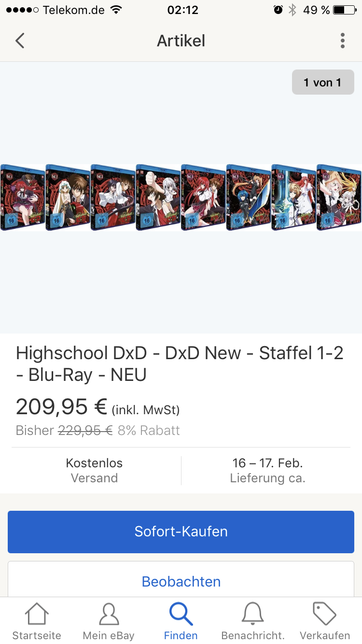
Task: Tap the Lieferung 16 – 17. Feb. info
Action: 267,470
